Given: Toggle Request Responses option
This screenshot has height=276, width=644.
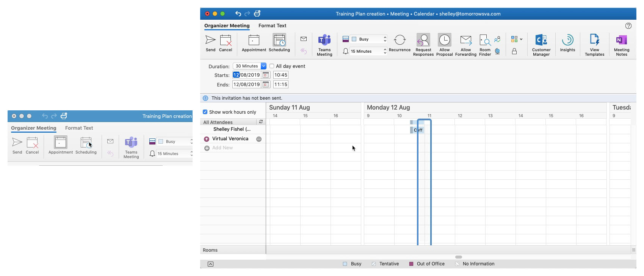Looking at the screenshot, I should coord(423,45).
